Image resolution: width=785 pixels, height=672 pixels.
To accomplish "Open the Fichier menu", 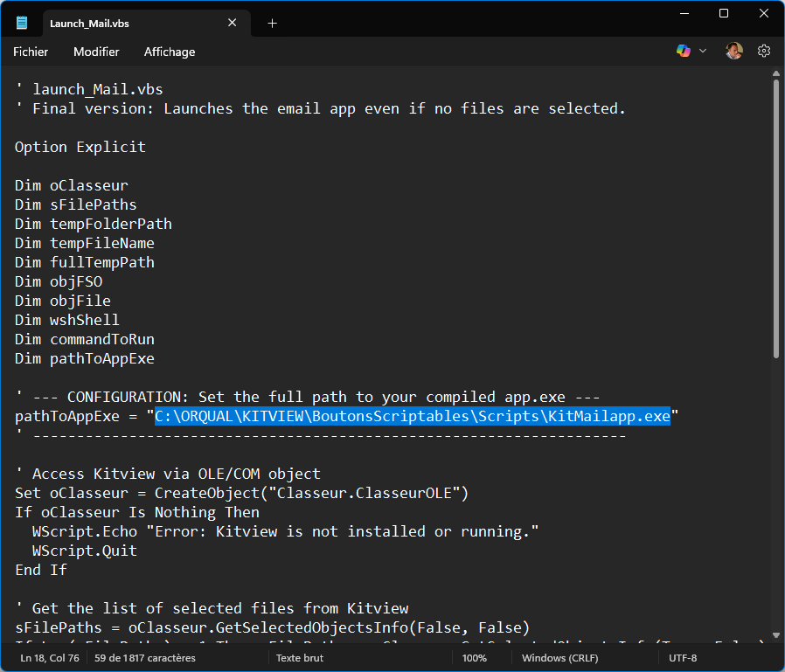I will (31, 52).
